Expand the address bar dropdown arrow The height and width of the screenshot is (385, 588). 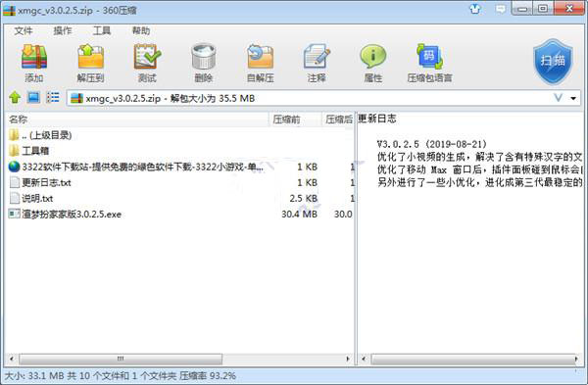573,99
